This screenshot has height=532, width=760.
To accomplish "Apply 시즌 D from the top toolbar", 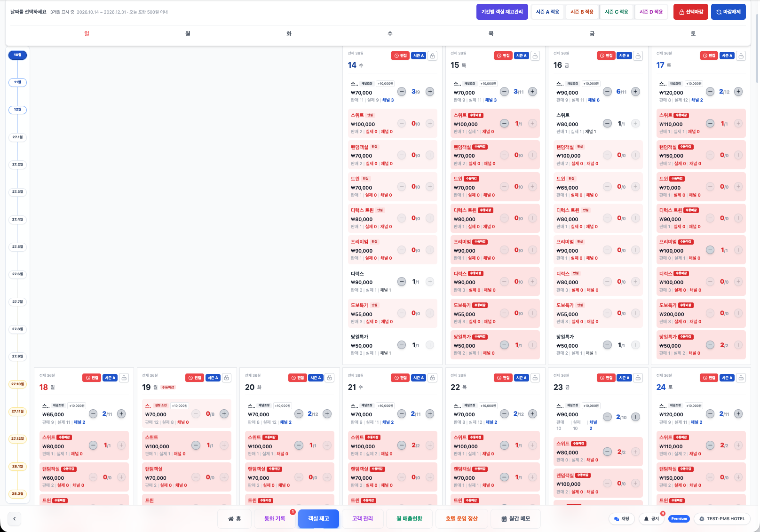I will click(651, 12).
